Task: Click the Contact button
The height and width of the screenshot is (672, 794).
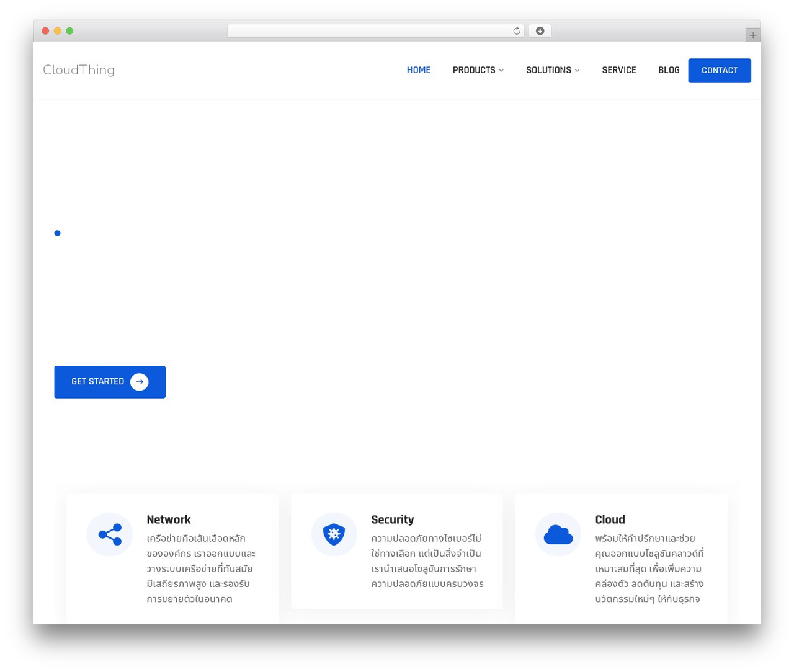Action: pos(720,71)
